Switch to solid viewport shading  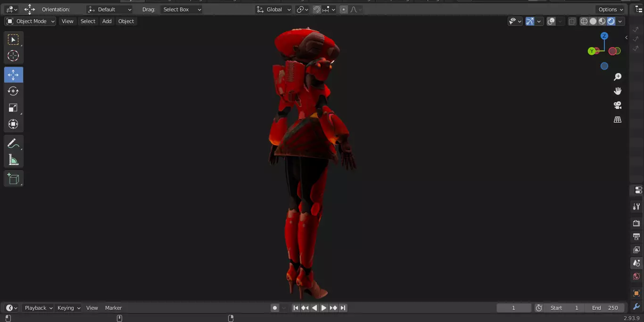point(593,21)
